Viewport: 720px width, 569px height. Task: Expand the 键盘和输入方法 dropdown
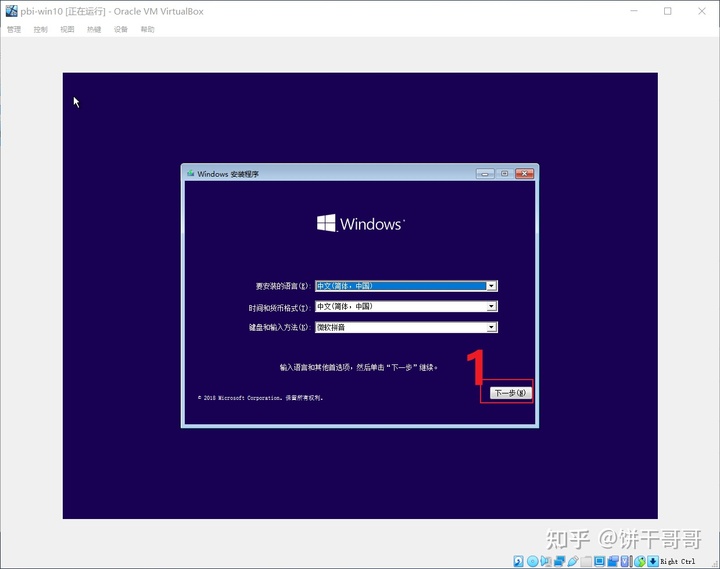[x=491, y=327]
